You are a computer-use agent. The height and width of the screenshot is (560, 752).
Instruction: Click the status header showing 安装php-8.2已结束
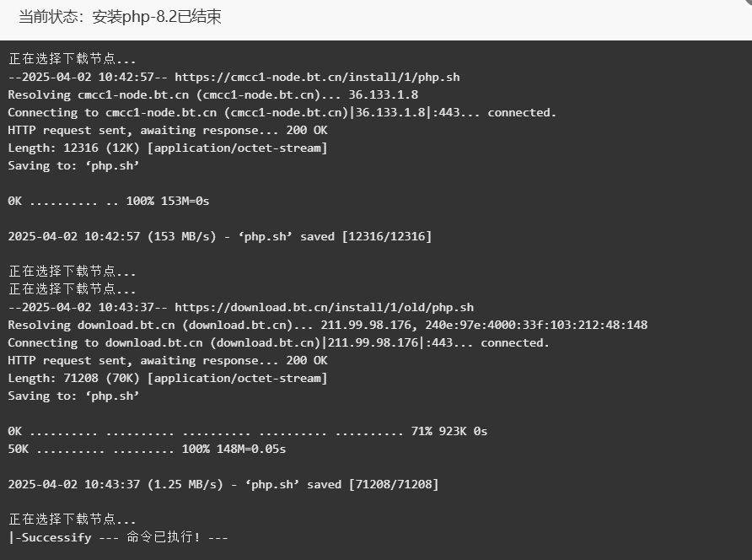point(120,17)
